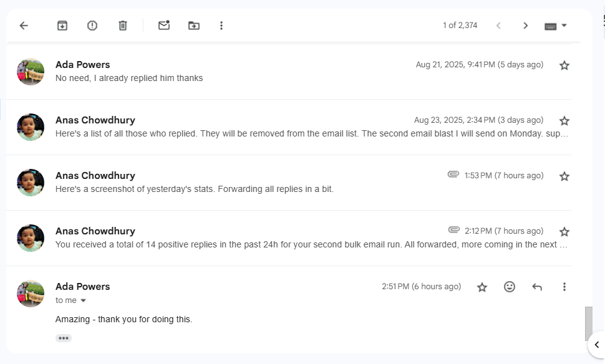Open the toolbar's More options menu
This screenshot has height=364, width=605.
coord(221,26)
